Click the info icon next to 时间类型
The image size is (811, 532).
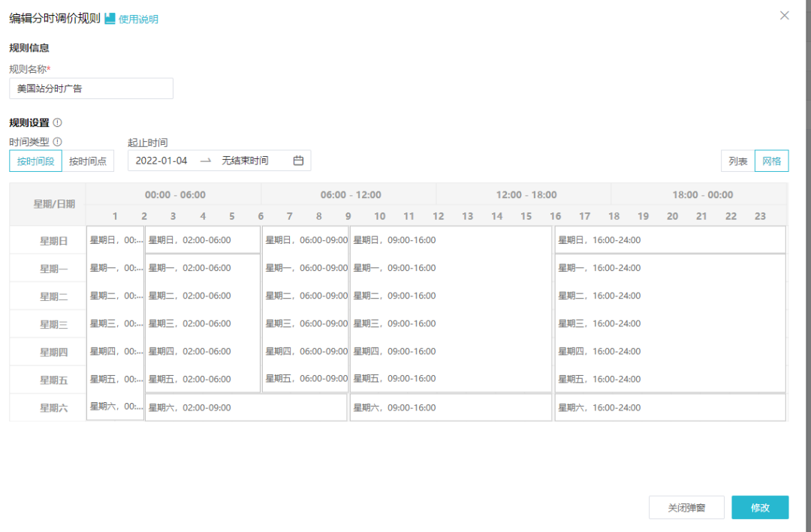tap(58, 142)
